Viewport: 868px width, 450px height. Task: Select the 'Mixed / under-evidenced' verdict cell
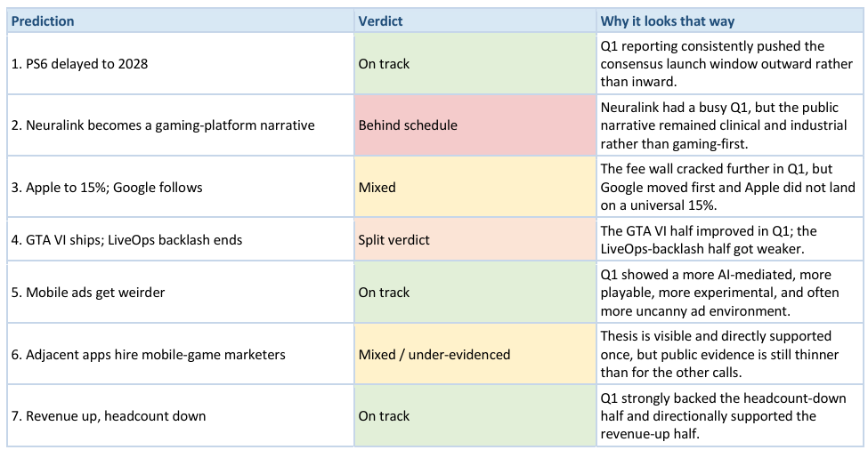[x=475, y=354]
